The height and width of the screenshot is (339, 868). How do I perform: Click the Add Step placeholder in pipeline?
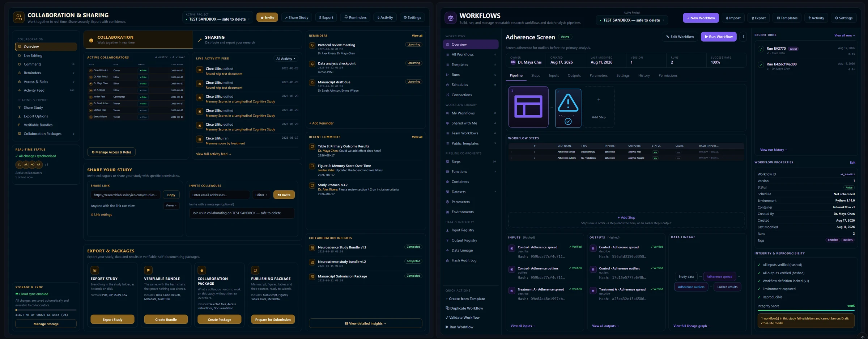(x=599, y=107)
